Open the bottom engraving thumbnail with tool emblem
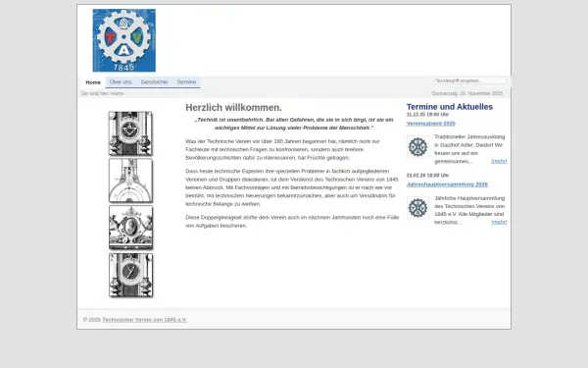The image size is (588, 368). [x=130, y=275]
